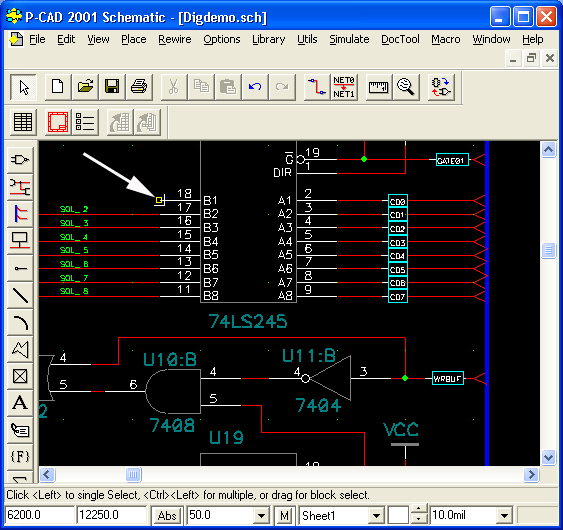Open the Utils menu
The image size is (563, 530).
(x=307, y=39)
